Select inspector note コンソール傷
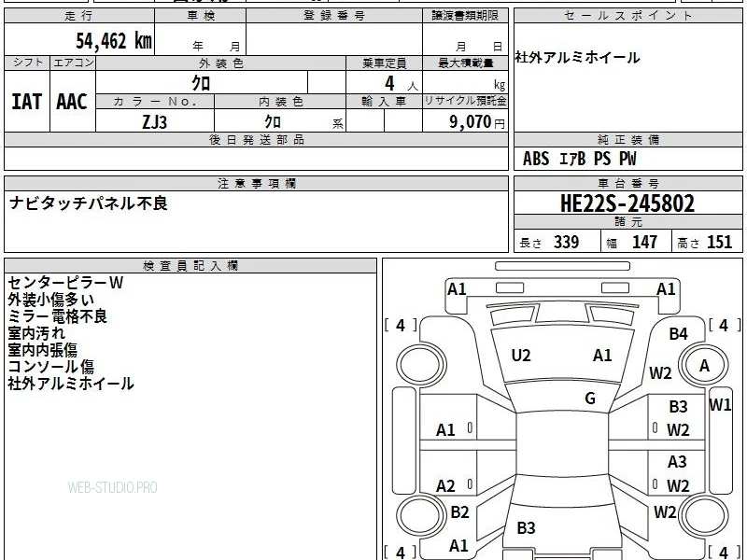This screenshot has height=560, width=747. click(51, 367)
